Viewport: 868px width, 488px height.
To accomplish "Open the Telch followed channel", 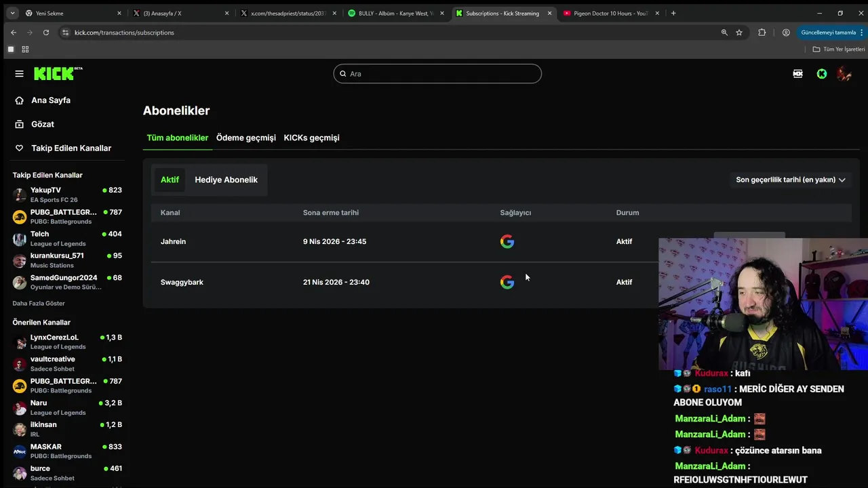I will tap(67, 239).
